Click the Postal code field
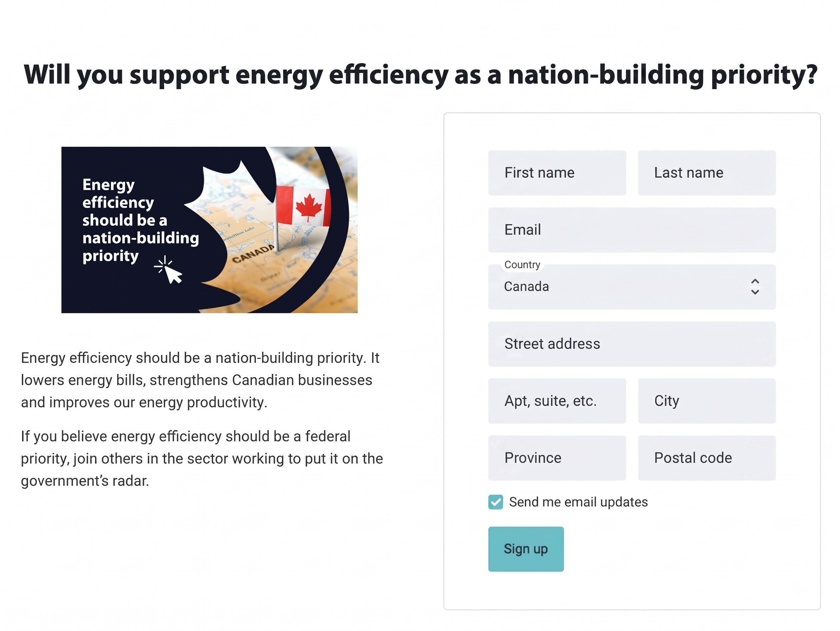Screen dimensions: 840x631 click(707, 458)
